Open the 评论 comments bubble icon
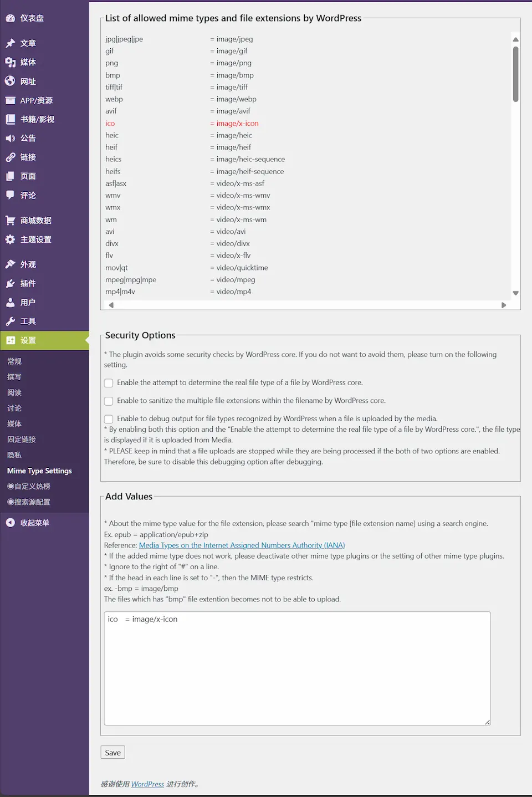The image size is (532, 797). click(x=11, y=195)
